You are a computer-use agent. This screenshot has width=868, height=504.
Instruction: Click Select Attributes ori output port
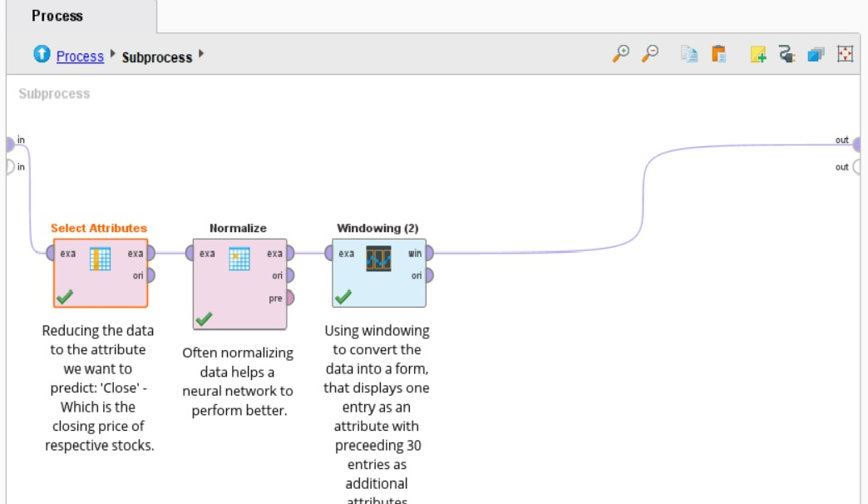coord(150,275)
